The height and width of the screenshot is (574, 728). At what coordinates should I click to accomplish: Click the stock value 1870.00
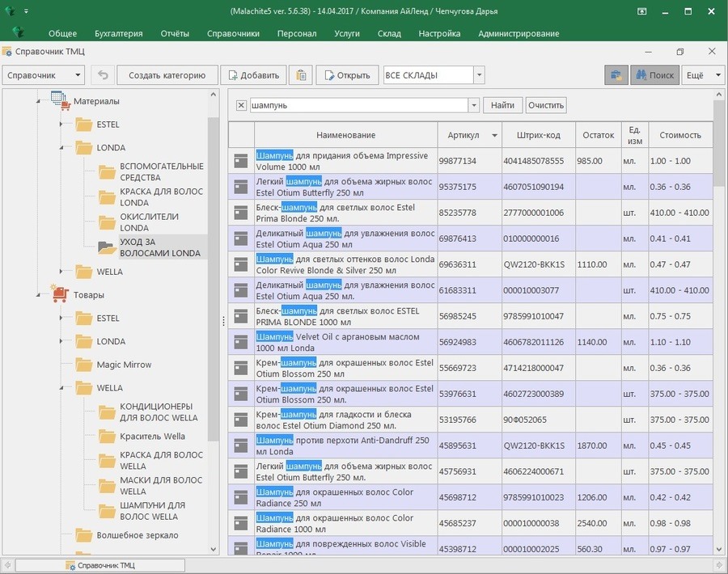[x=592, y=445]
